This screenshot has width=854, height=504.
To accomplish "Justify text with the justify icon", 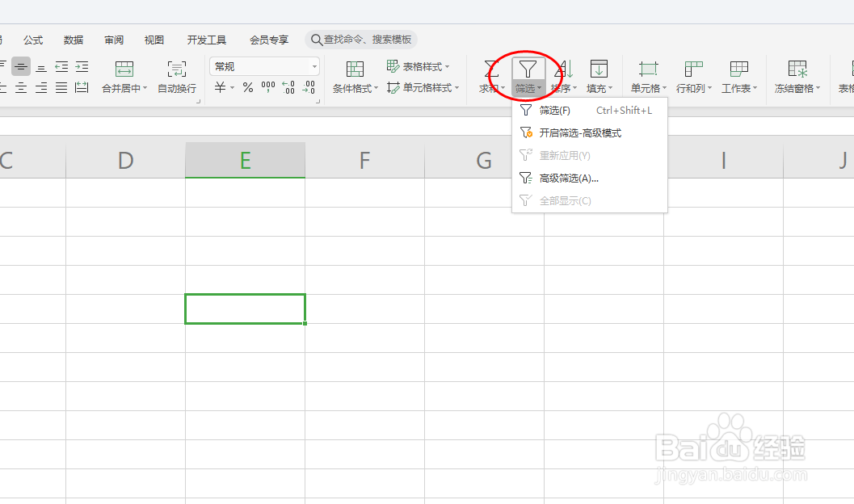I will point(61,87).
